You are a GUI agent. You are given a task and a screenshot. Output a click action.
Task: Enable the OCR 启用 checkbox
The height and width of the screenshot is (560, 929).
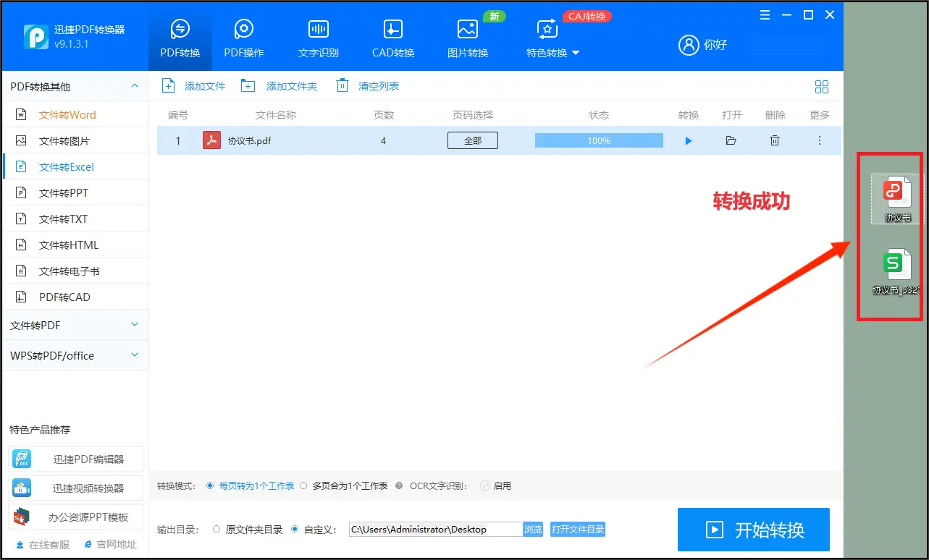485,486
